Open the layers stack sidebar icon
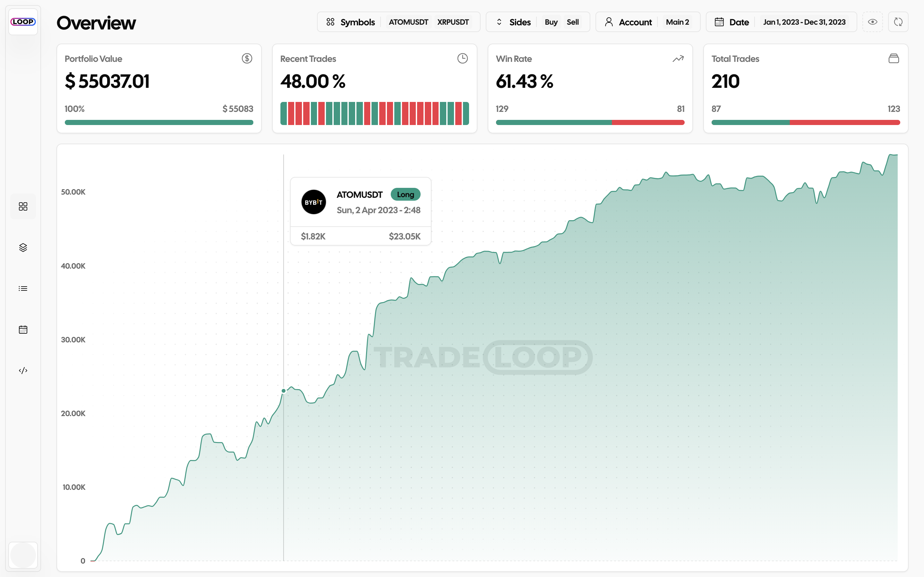This screenshot has height=577, width=924. click(x=23, y=248)
